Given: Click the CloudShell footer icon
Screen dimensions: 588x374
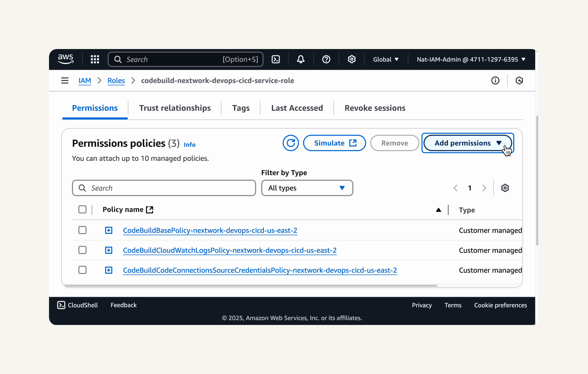Looking at the screenshot, I should pyautogui.click(x=61, y=305).
